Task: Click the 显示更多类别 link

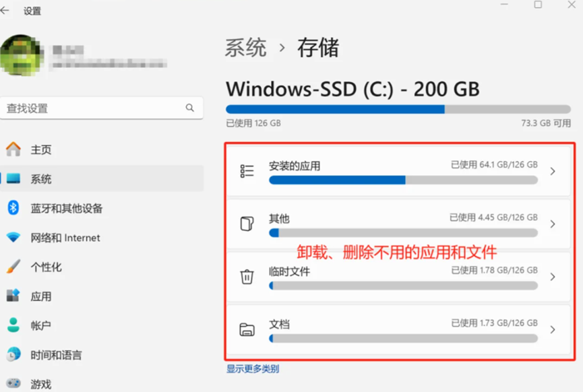Action: (253, 368)
